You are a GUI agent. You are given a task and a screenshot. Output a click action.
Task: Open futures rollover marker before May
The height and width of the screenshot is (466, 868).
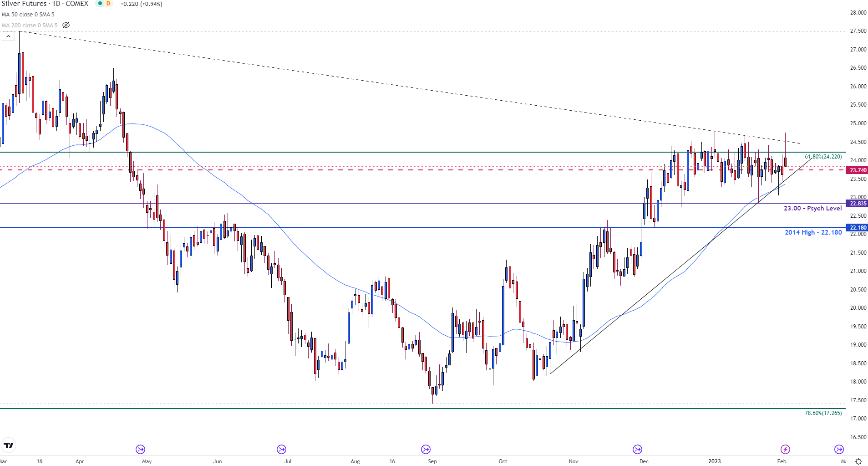(x=140, y=450)
